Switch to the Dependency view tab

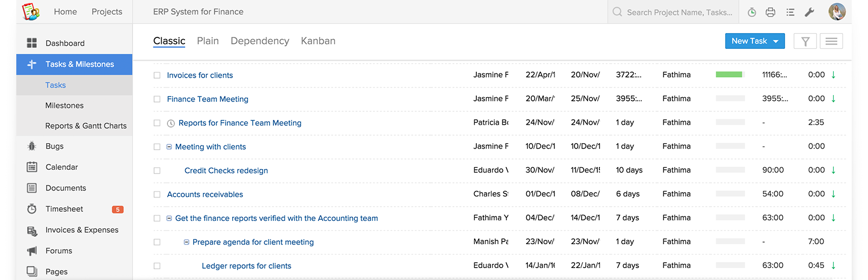click(x=260, y=41)
